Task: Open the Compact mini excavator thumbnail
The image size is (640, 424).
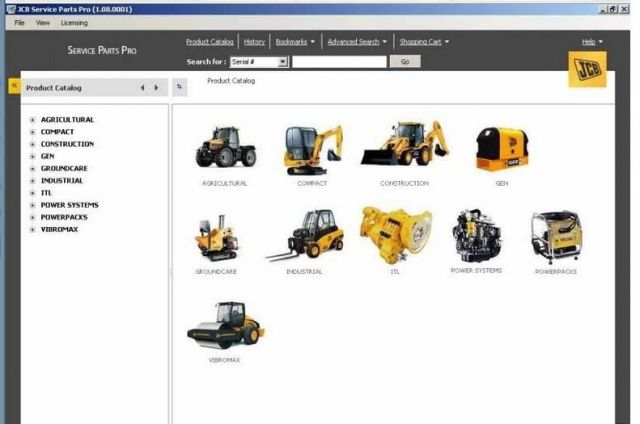Action: pyautogui.click(x=313, y=150)
